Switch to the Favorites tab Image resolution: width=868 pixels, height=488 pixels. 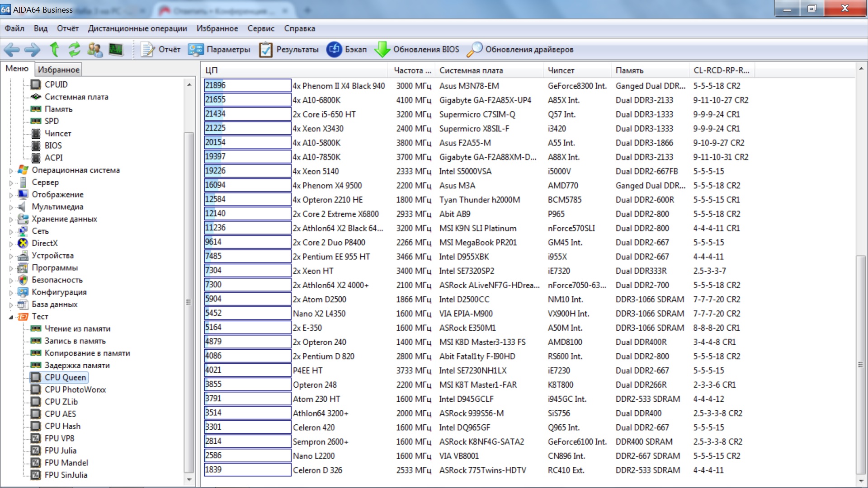(x=58, y=70)
